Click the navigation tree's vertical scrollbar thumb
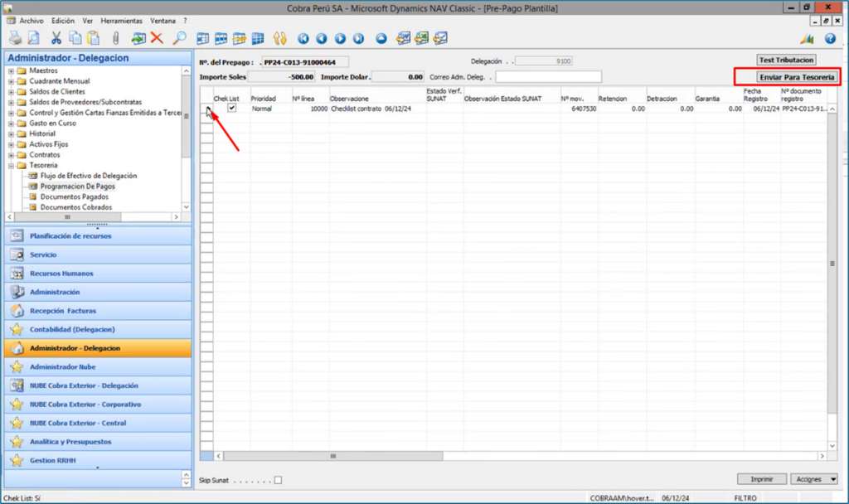 click(187, 116)
